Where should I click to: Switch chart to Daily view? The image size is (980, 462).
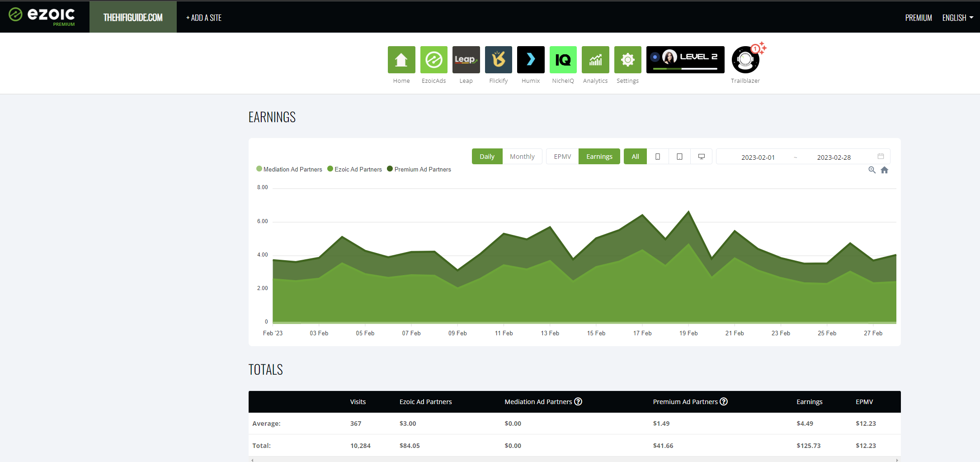point(487,157)
